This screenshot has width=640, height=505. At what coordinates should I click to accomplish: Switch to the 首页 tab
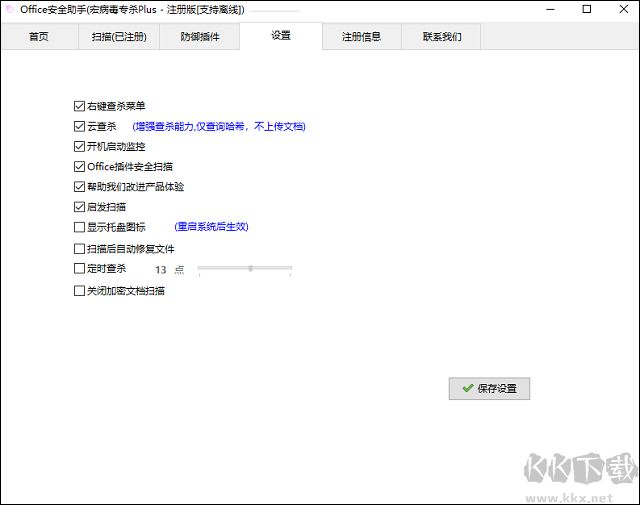point(39,37)
